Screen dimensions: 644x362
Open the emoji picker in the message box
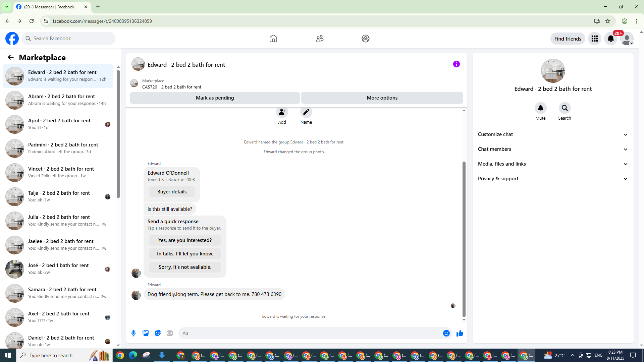pyautogui.click(x=446, y=333)
